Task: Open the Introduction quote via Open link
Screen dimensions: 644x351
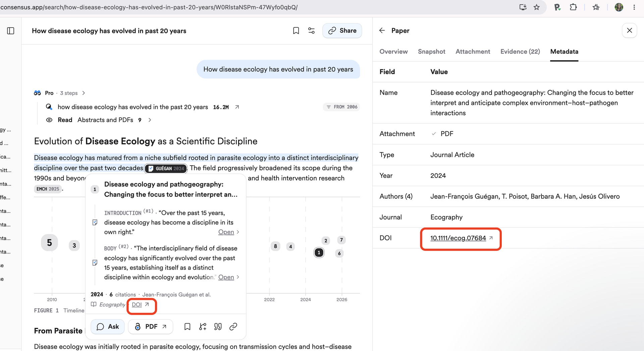Action: (x=226, y=232)
